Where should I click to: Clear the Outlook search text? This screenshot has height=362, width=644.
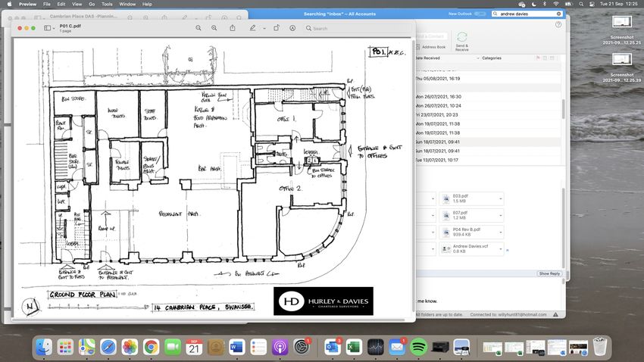point(558,14)
